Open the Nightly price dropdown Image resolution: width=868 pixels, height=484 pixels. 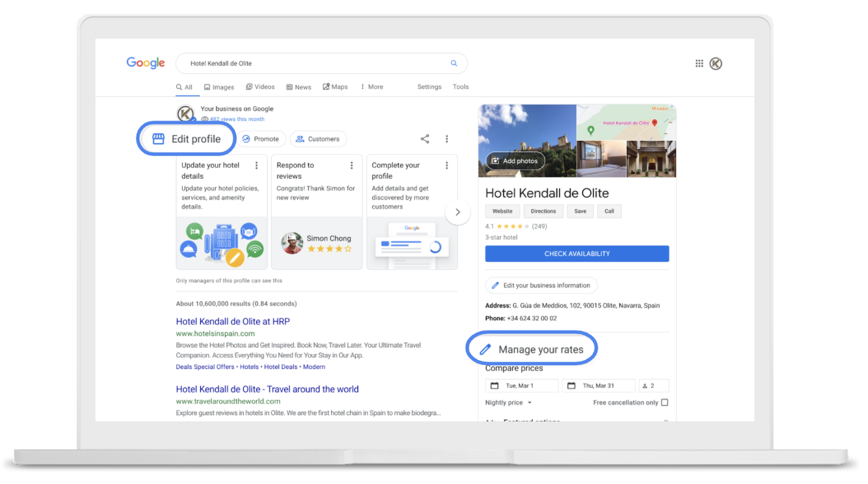[x=509, y=402]
